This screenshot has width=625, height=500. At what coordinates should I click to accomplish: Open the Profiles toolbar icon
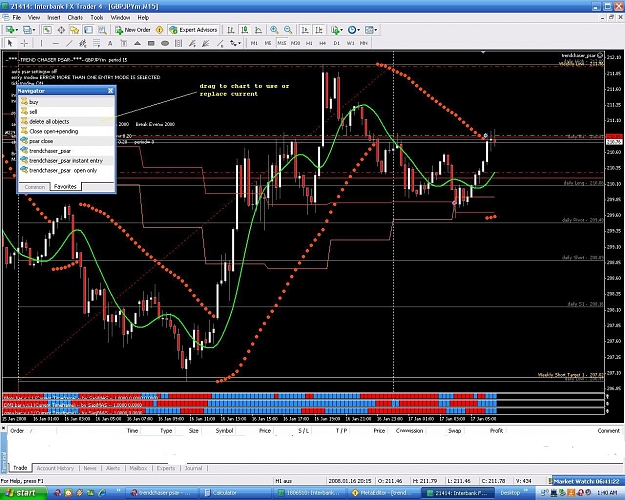click(28, 30)
